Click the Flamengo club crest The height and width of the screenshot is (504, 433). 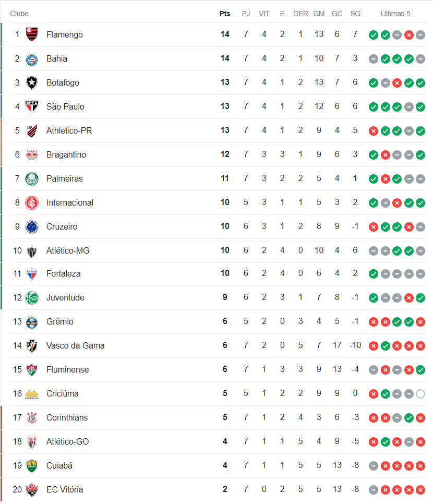point(32,34)
